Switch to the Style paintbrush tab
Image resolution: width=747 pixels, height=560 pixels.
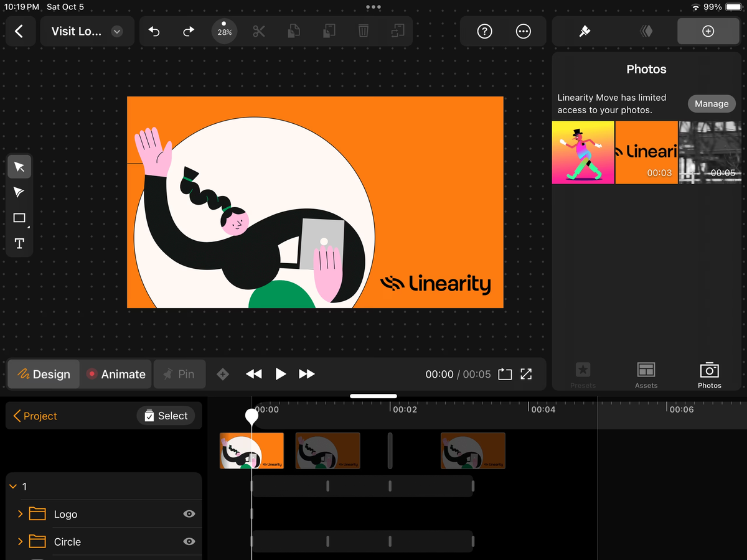click(585, 31)
